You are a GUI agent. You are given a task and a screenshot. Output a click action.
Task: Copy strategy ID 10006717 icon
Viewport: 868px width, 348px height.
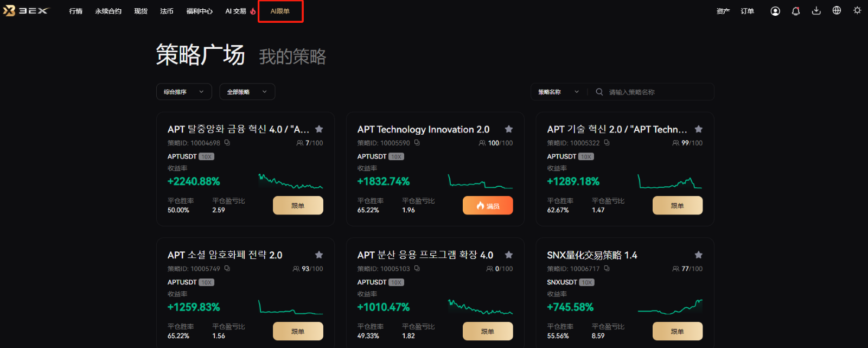(607, 269)
